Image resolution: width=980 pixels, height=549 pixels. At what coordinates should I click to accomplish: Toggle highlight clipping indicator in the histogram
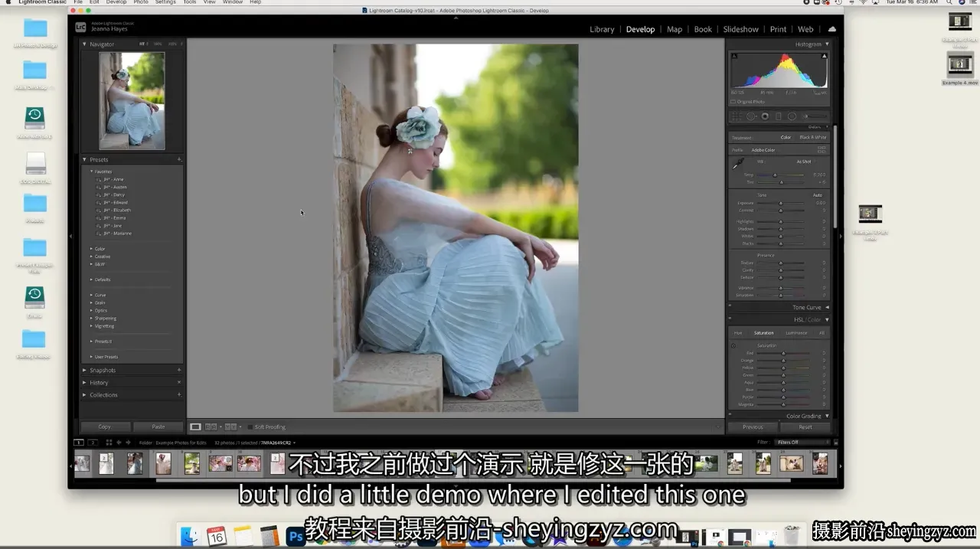click(x=825, y=56)
